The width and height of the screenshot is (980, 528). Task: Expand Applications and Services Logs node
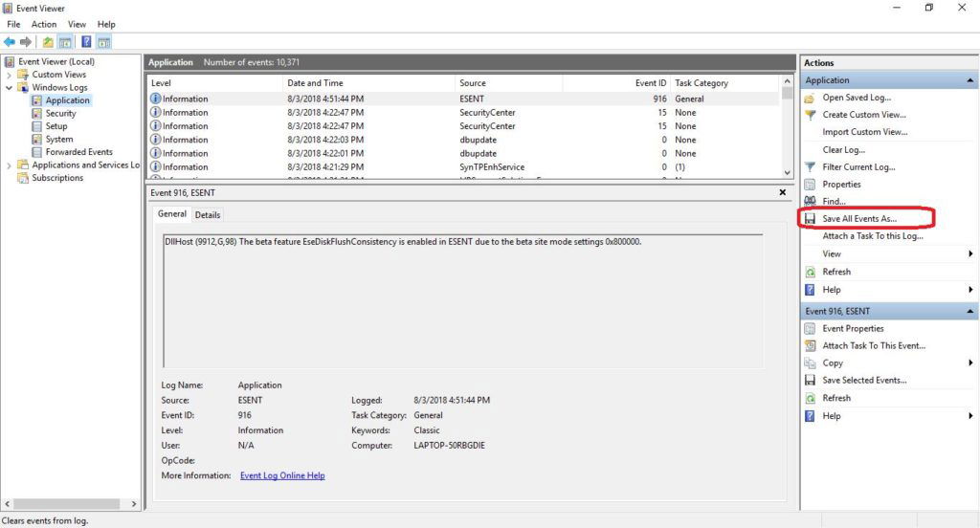pyautogui.click(x=9, y=165)
